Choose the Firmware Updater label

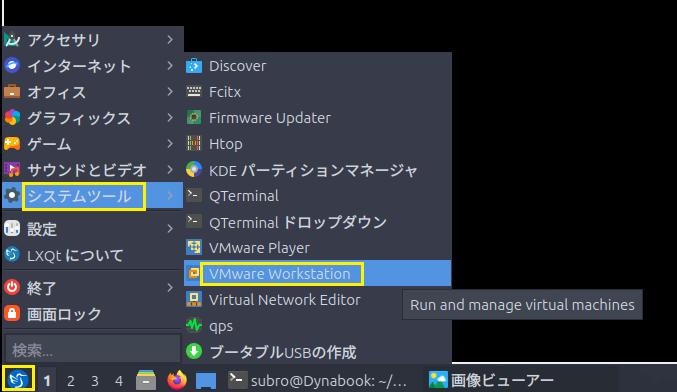[x=270, y=118]
